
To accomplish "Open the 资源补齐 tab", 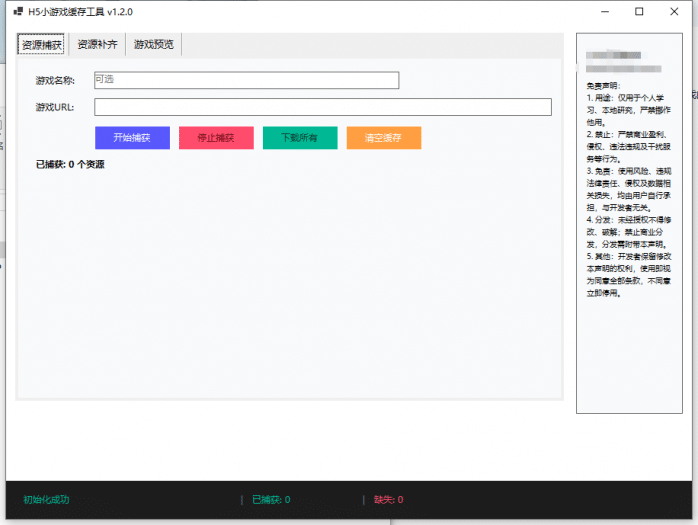I will [98, 45].
